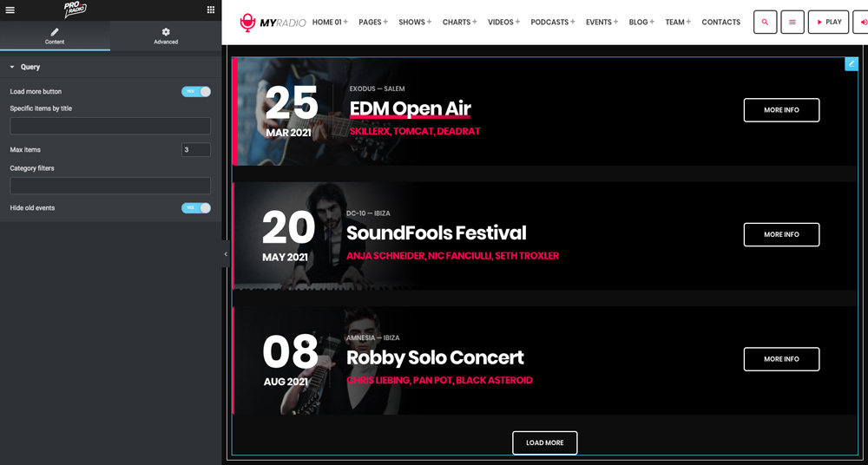Screen dimensions: 868x465
Task: Open the website hamburger menu button
Action: coord(792,23)
